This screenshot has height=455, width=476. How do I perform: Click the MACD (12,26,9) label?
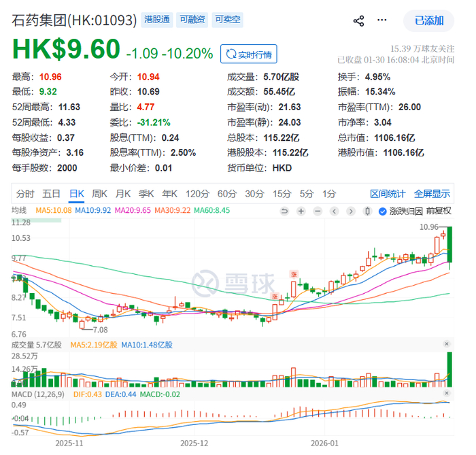(38, 394)
